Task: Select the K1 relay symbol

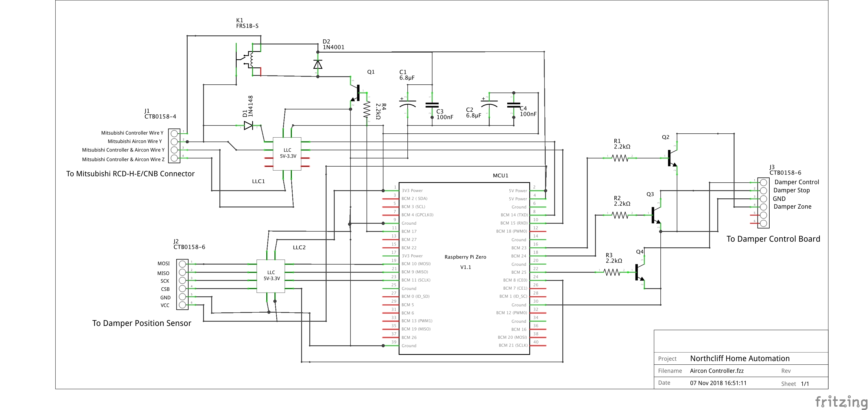Action: coord(248,60)
